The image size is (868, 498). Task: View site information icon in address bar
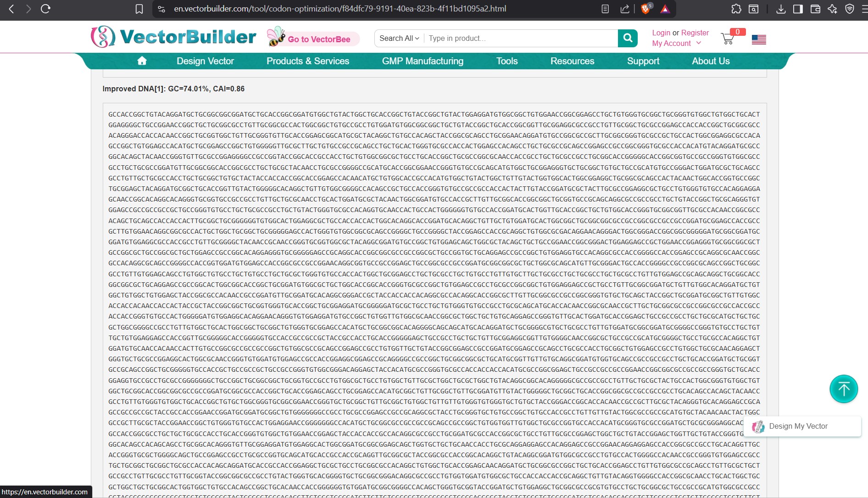point(161,9)
